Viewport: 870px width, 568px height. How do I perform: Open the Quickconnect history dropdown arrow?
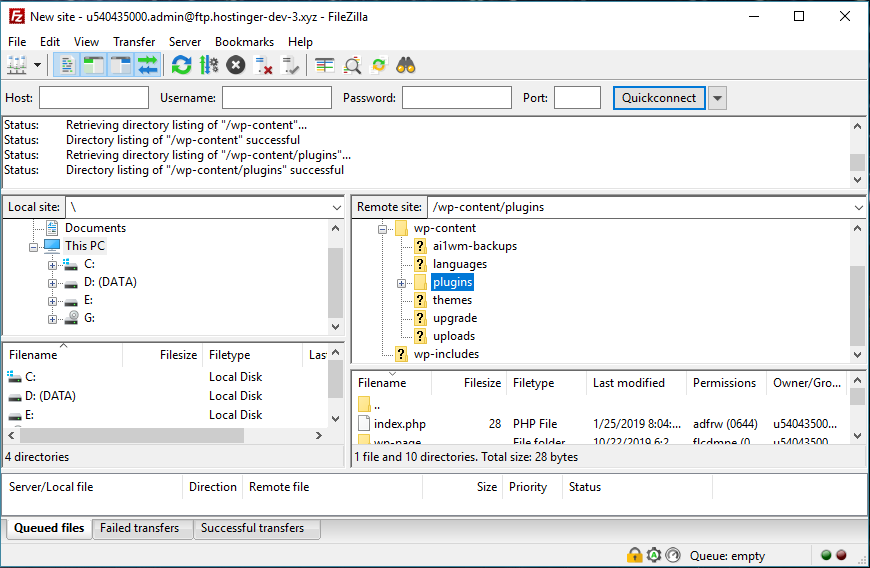717,98
